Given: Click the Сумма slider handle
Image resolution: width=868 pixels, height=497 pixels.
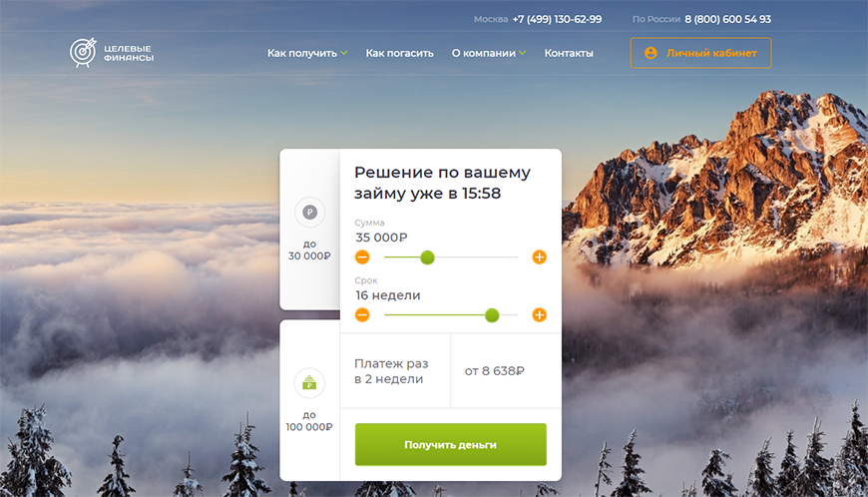Looking at the screenshot, I should coord(427,256).
